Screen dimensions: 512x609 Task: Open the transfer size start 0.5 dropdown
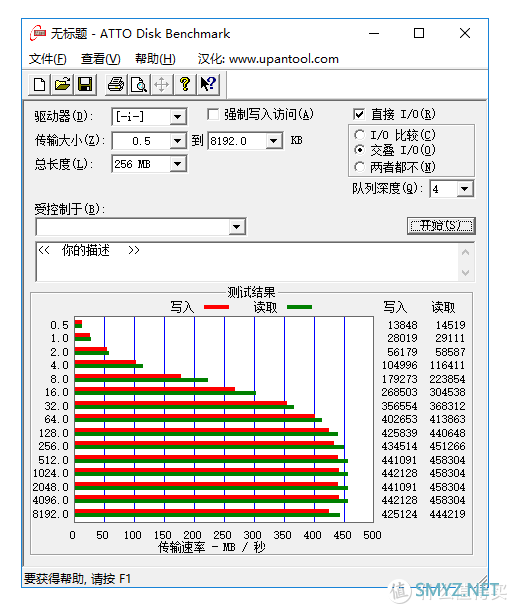[178, 141]
